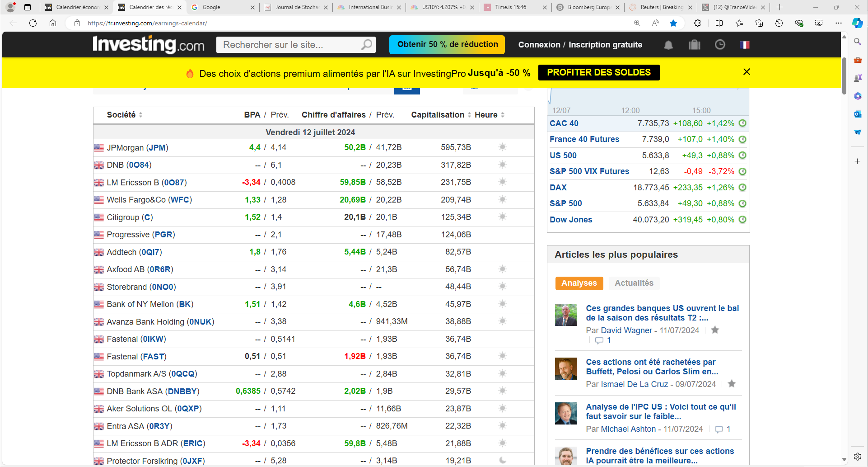The width and height of the screenshot is (868, 467).
Task: Focus the 'Rechercher sur le site...' search field
Action: click(289, 45)
